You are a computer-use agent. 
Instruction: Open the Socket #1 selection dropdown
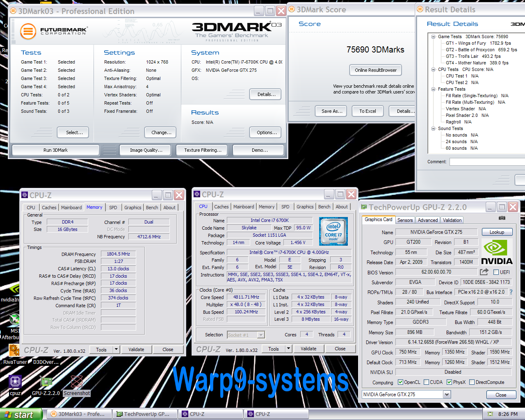[x=261, y=335]
